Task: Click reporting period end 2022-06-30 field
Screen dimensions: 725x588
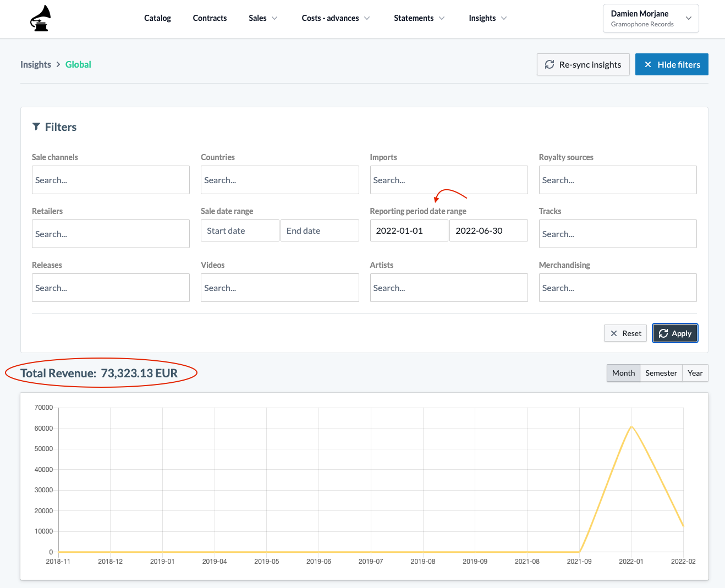Action: point(488,230)
